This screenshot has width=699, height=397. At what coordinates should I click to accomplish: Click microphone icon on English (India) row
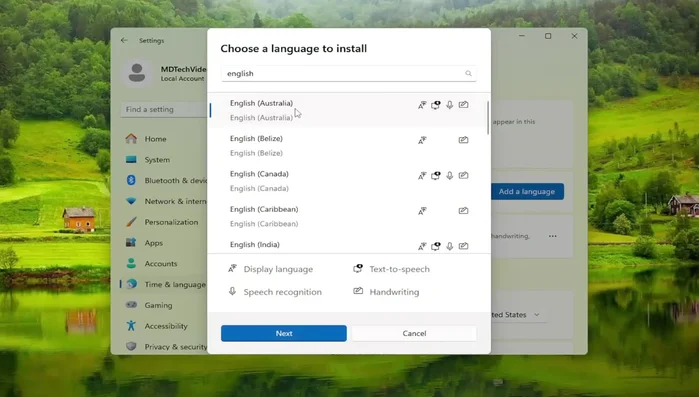coord(449,246)
